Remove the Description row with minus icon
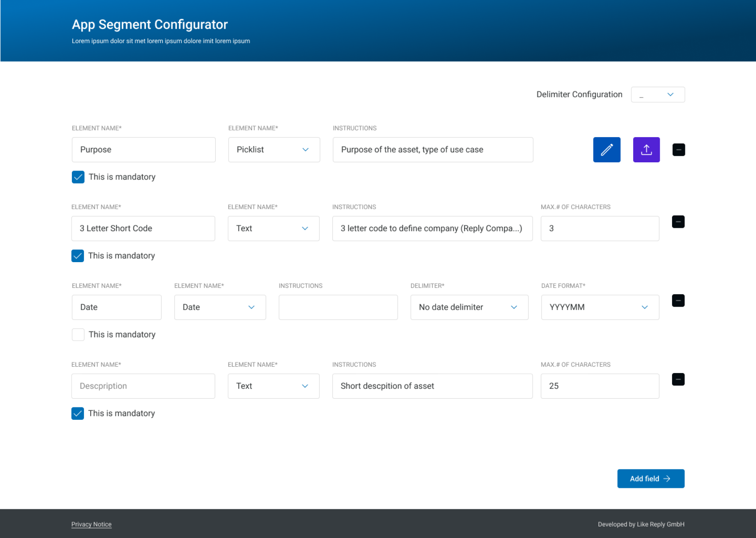This screenshot has height=538, width=756. point(678,380)
